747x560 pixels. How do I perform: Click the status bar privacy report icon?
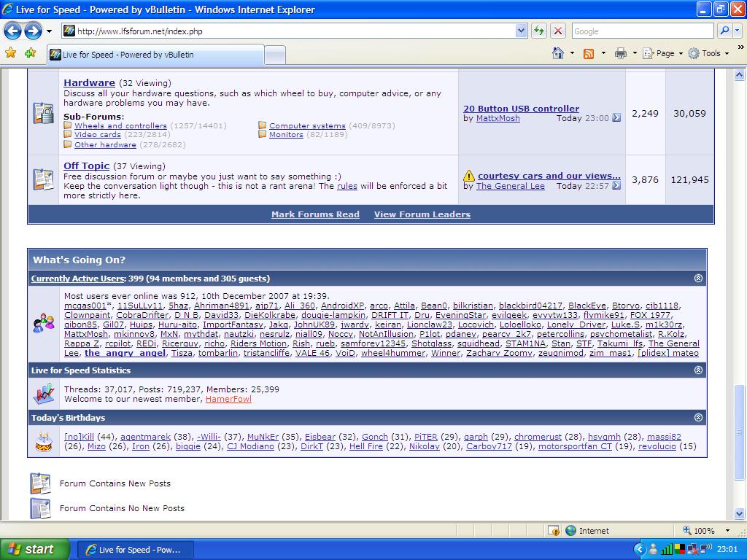click(x=553, y=531)
